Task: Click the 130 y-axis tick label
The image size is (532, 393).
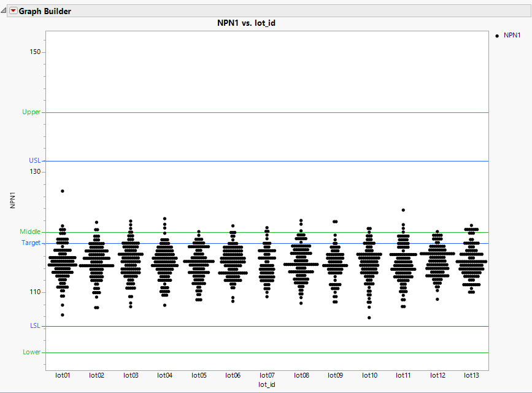Action: click(x=35, y=171)
